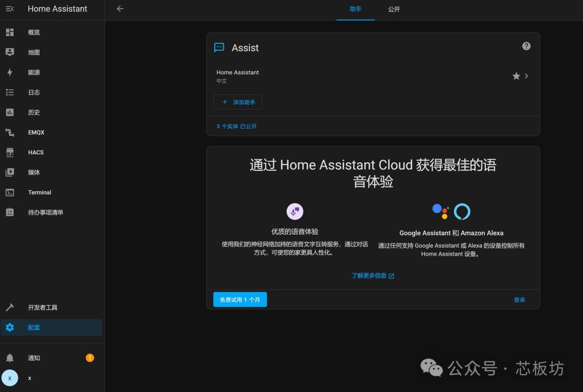This screenshot has width=583, height=392.
Task: Click the Home Assistant sidebar title
Action: [57, 9]
